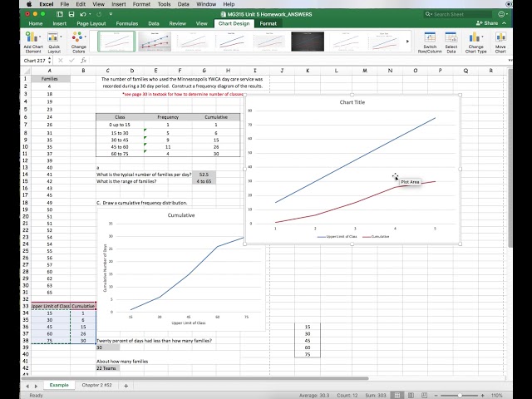Open the Change Colors palette
532x399 pixels.
pos(78,42)
